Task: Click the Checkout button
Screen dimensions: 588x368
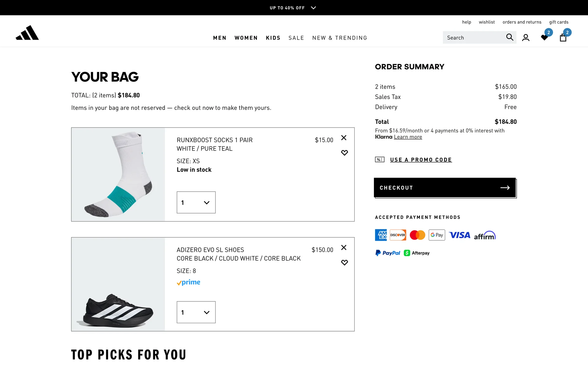Action: pyautogui.click(x=445, y=188)
